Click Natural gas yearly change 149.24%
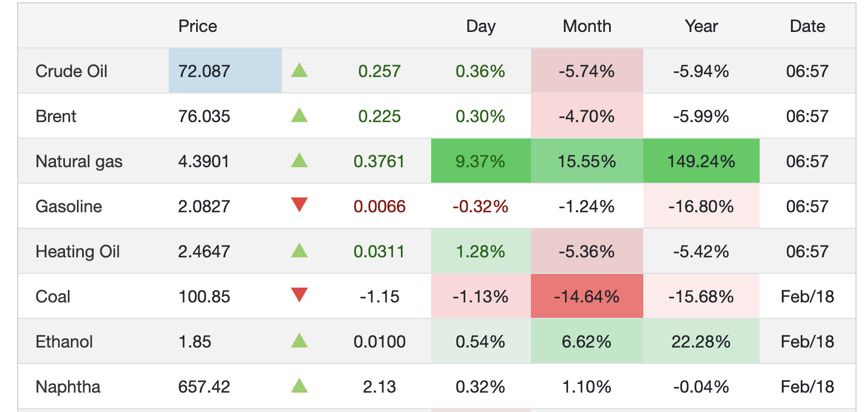Screen dimensions: 868x412 click(x=701, y=161)
